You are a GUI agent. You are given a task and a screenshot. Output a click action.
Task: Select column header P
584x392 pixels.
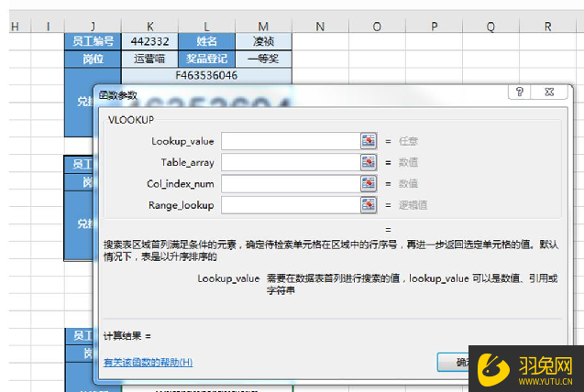click(434, 27)
